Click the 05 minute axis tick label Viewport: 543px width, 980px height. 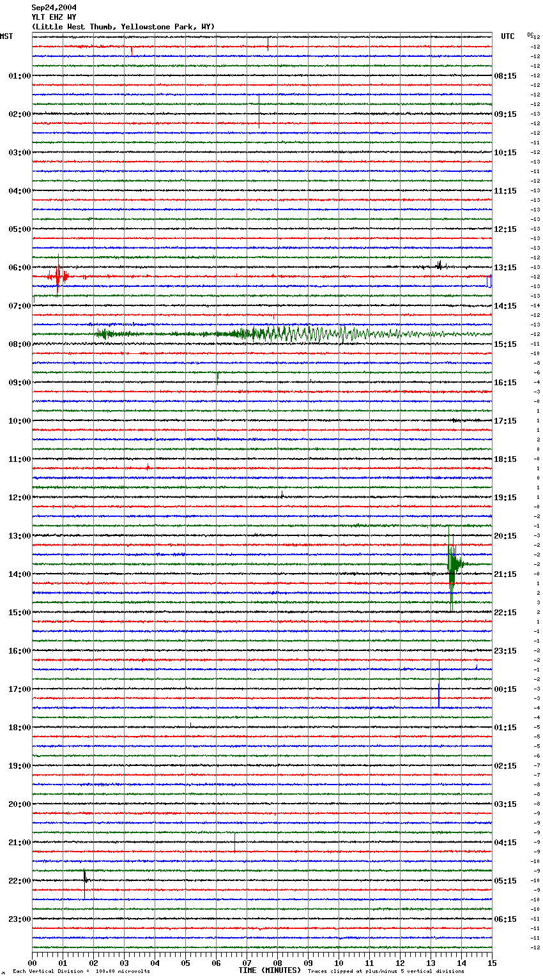[x=186, y=963]
